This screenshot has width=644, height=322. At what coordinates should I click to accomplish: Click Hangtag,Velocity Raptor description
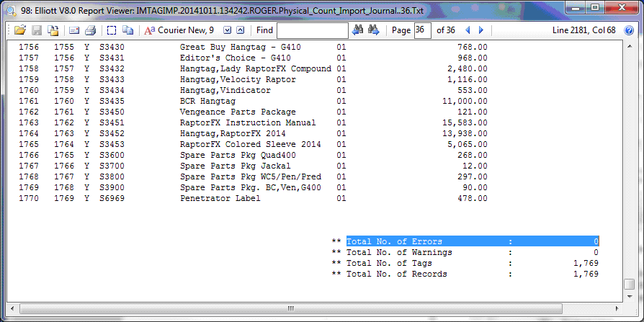(x=238, y=79)
